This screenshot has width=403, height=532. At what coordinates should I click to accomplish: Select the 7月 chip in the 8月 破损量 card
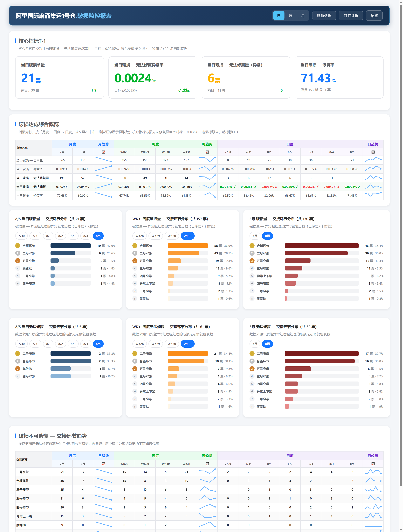click(255, 236)
